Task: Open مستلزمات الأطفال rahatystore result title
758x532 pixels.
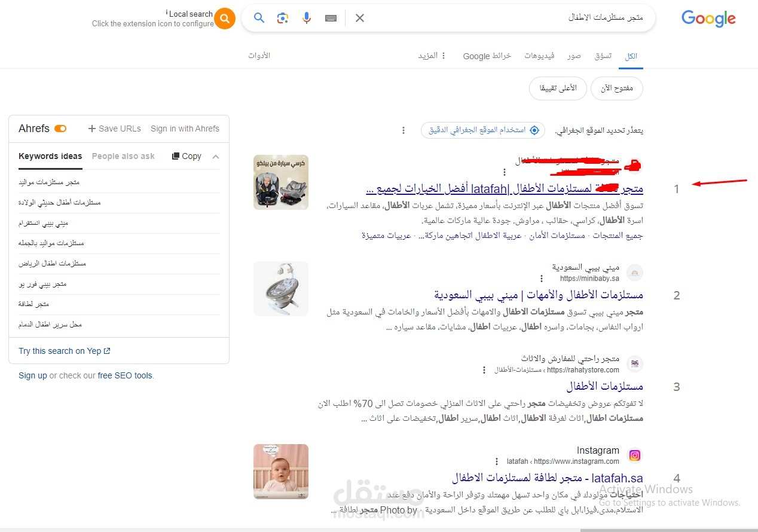Action: pyautogui.click(x=605, y=386)
